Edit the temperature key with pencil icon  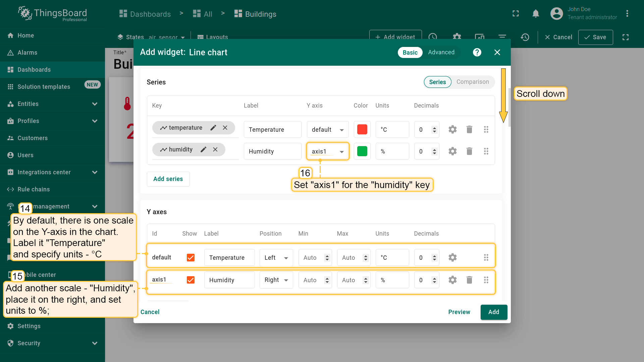click(213, 128)
